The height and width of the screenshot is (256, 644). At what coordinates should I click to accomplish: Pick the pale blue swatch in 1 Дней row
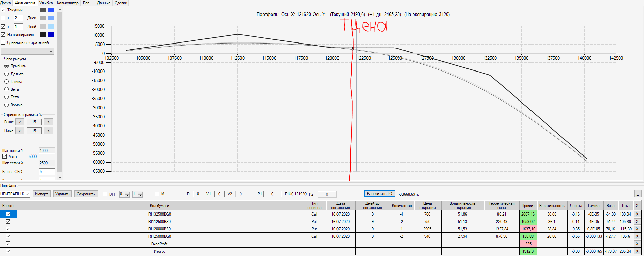(51, 27)
